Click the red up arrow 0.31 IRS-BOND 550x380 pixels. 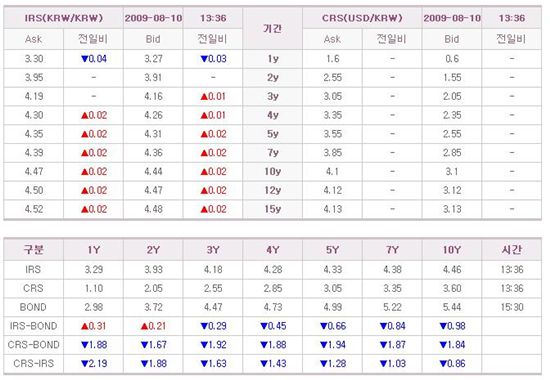pos(93,326)
